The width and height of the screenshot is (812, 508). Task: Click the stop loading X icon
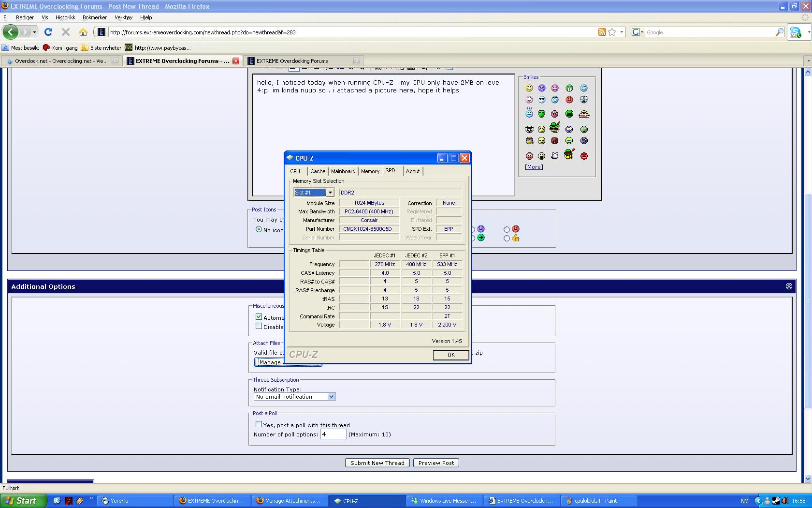coord(66,32)
